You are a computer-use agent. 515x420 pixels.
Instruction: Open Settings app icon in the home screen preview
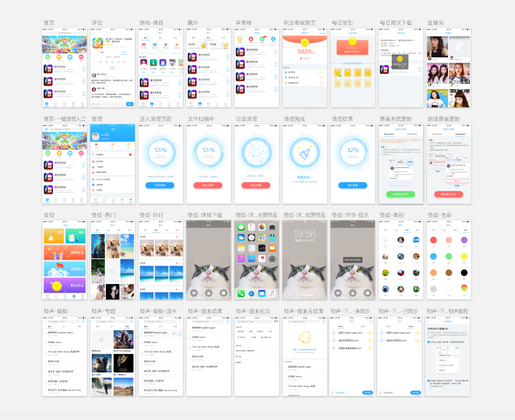coord(272,259)
